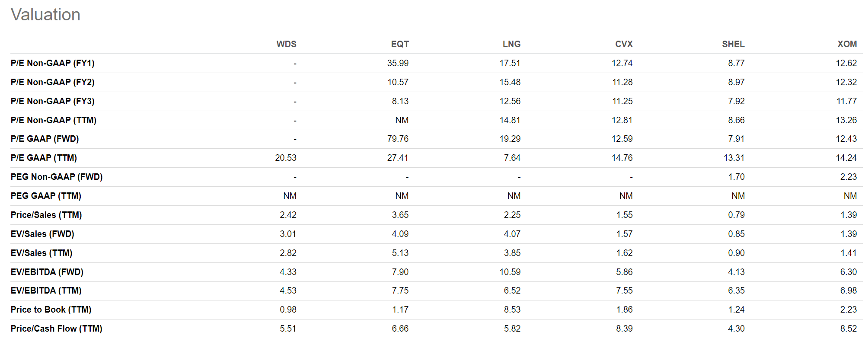Open the PEG Non-GAAP (FWD) metric label
This screenshot has height=345, width=868.
(x=56, y=177)
